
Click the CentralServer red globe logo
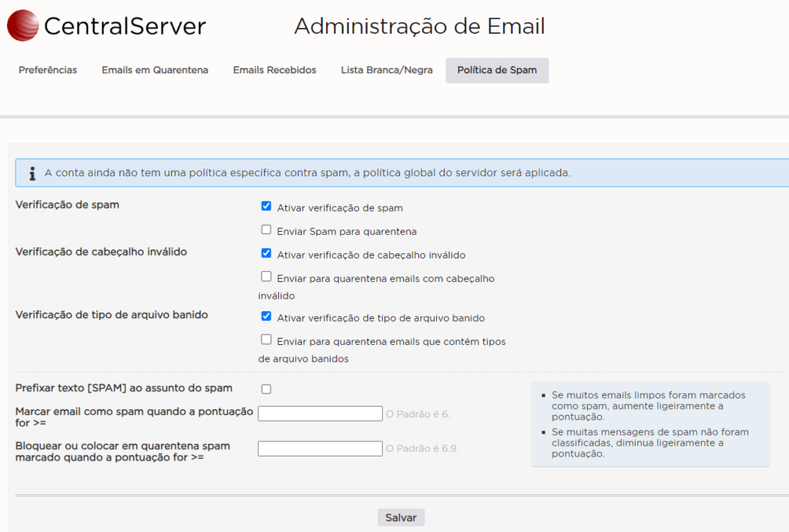(22, 25)
